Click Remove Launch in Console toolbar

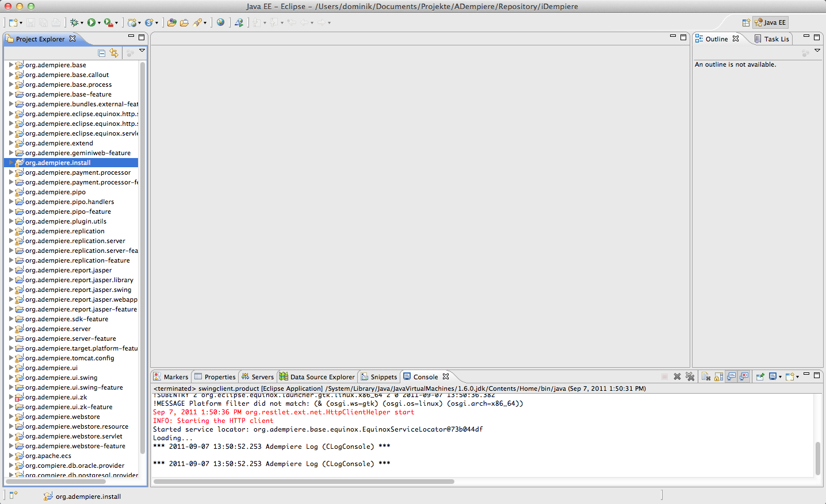(x=677, y=376)
